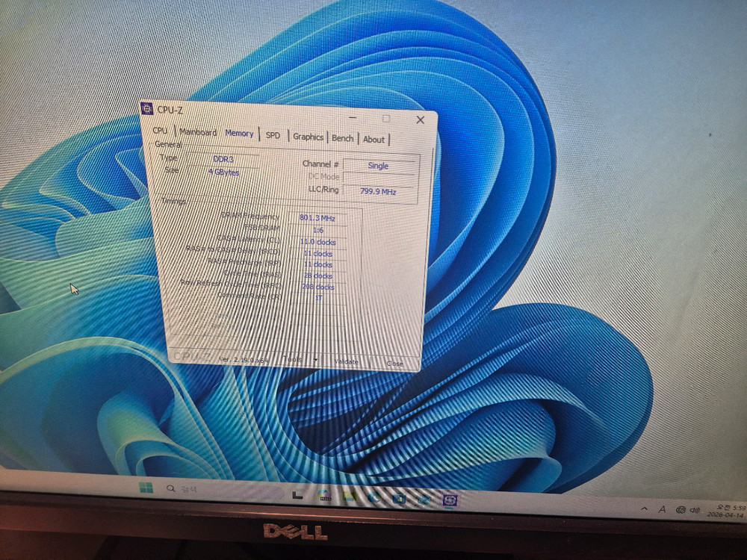Open Microsoft Edge from the taskbar
Screen dimensions: 747x560
click(x=373, y=497)
